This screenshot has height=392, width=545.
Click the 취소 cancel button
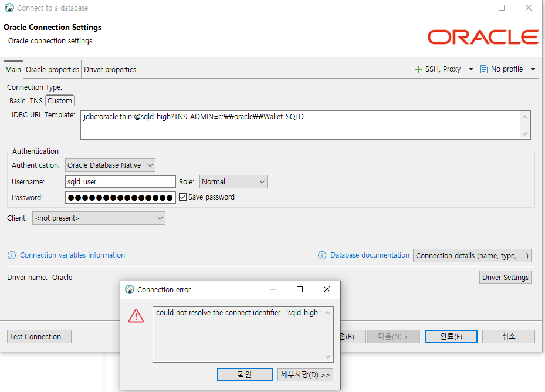(x=509, y=337)
